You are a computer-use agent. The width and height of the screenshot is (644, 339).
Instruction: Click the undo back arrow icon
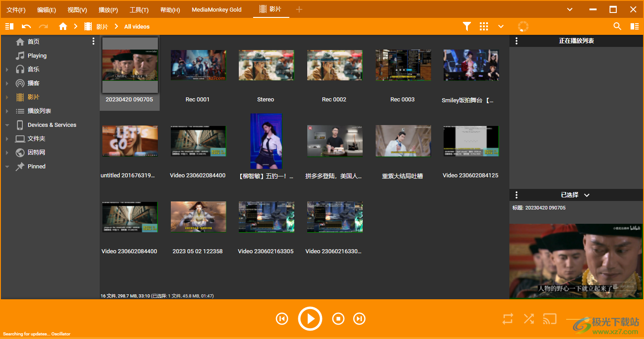(x=26, y=26)
